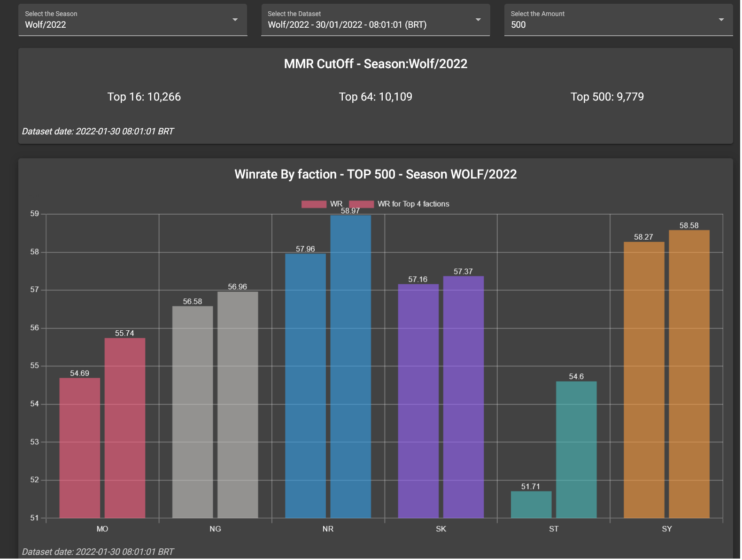The height and width of the screenshot is (560, 742).
Task: Open the Select the Season dropdown
Action: click(x=133, y=20)
